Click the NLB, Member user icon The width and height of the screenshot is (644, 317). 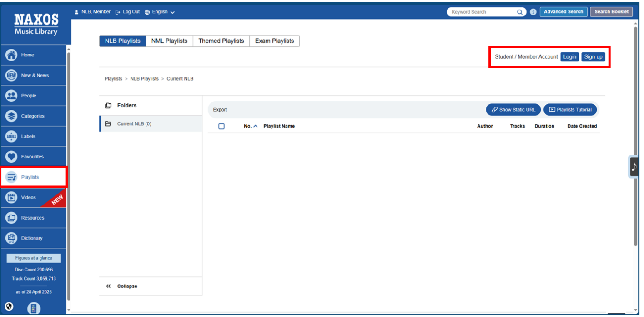76,12
